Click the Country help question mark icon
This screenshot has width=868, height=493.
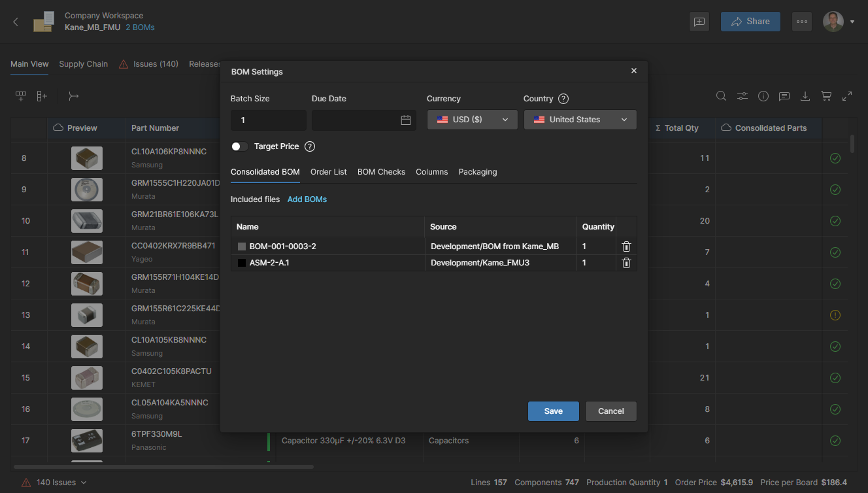[x=563, y=99]
